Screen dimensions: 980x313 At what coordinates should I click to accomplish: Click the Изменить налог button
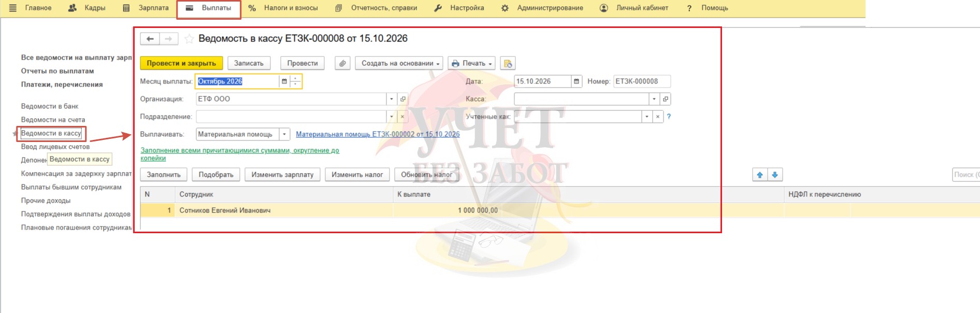click(x=357, y=175)
